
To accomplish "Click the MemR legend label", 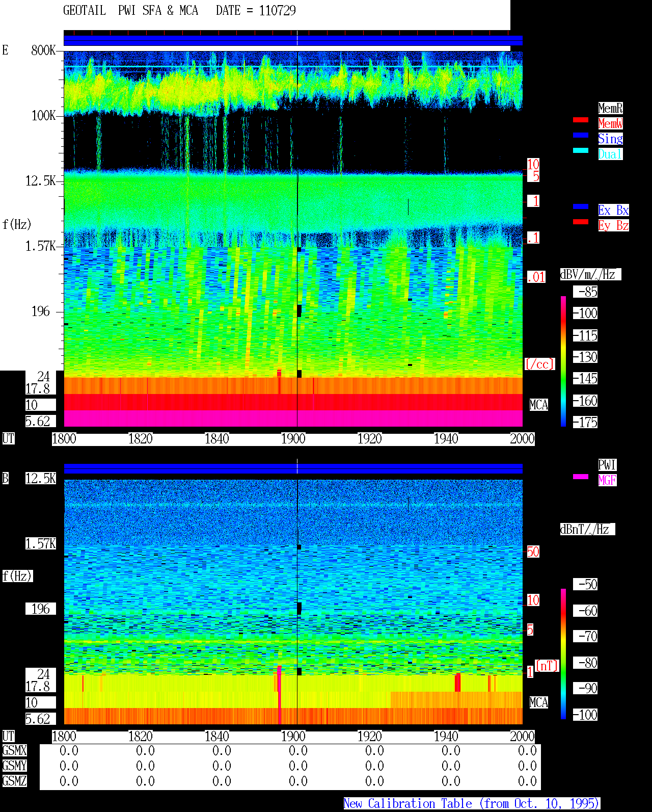I will tap(610, 108).
